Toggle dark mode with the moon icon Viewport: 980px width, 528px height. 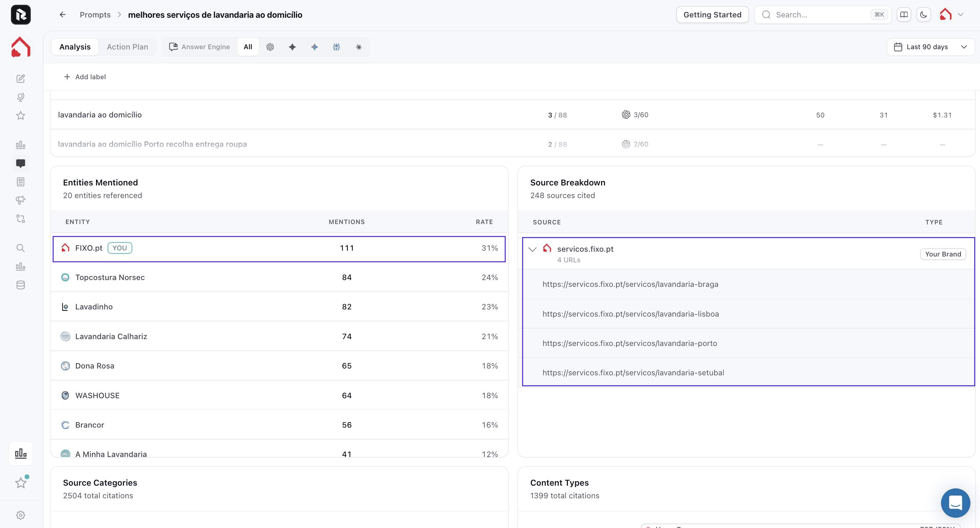pos(924,15)
